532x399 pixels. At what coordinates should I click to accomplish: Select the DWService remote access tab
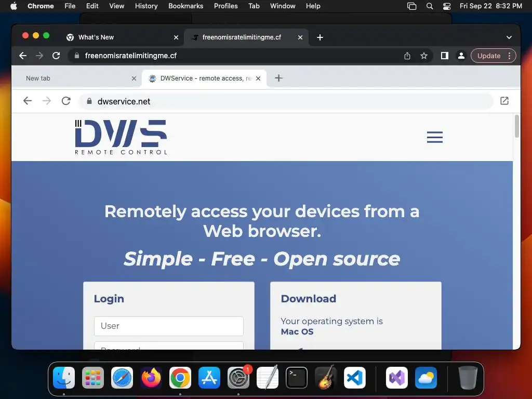pos(204,78)
